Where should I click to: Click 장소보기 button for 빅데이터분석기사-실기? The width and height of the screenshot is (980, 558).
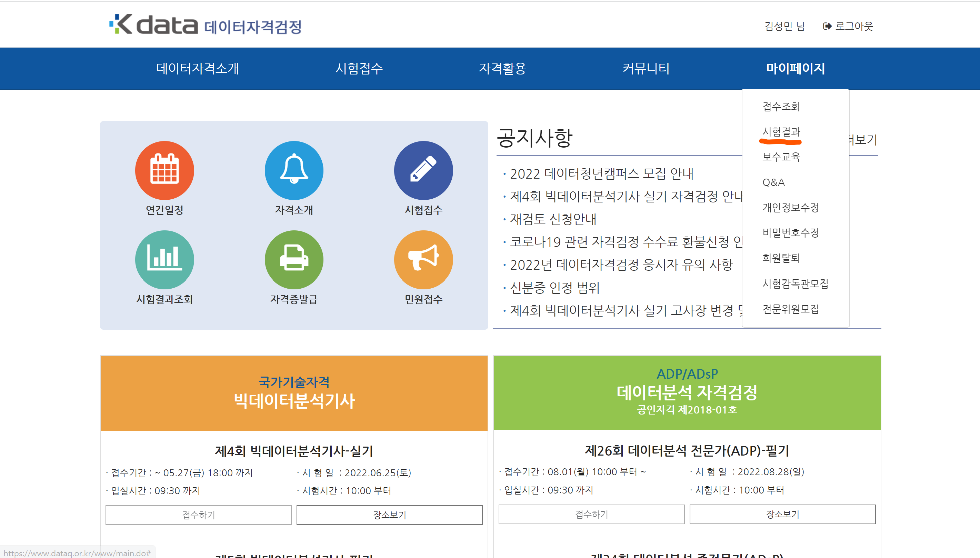point(389,515)
